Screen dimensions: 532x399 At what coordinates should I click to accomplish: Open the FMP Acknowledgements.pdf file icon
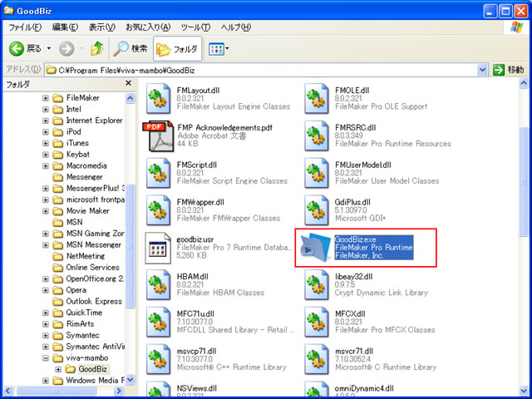click(x=158, y=137)
